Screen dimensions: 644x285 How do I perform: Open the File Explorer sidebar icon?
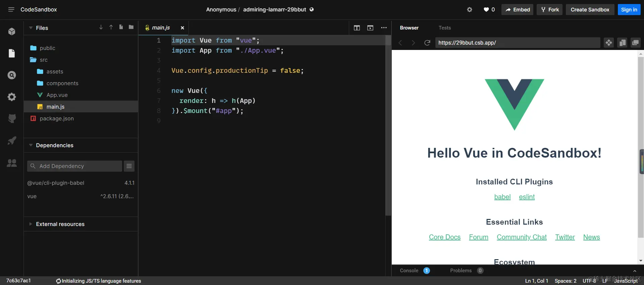coord(12,53)
